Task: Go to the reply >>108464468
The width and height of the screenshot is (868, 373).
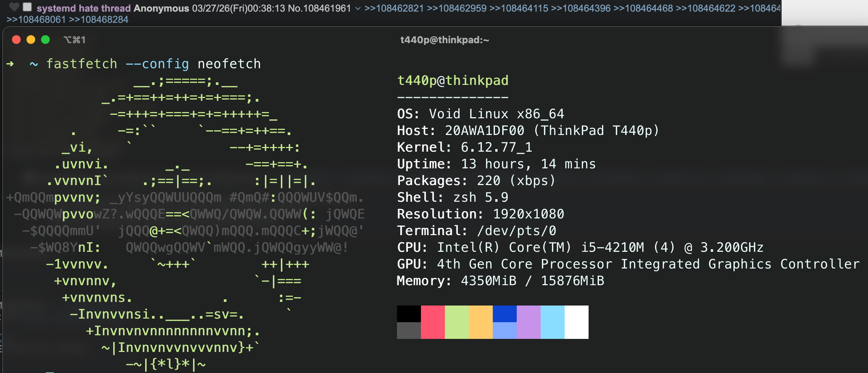Action: coord(643,8)
